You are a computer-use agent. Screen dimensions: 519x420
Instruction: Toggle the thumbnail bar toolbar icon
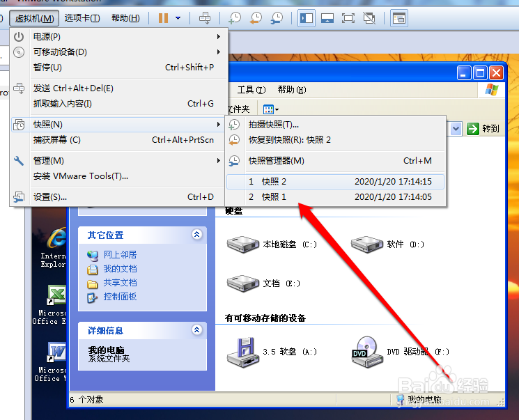click(327, 18)
